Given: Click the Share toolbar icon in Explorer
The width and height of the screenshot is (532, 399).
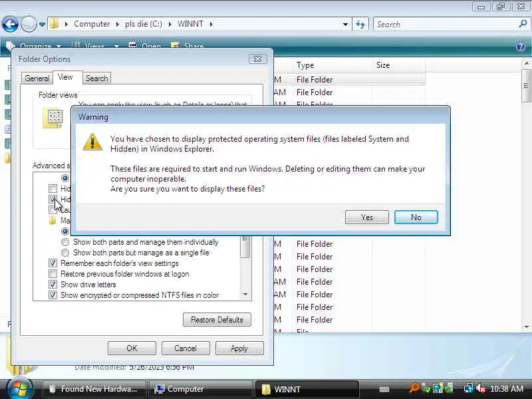Looking at the screenshot, I should pyautogui.click(x=175, y=45).
